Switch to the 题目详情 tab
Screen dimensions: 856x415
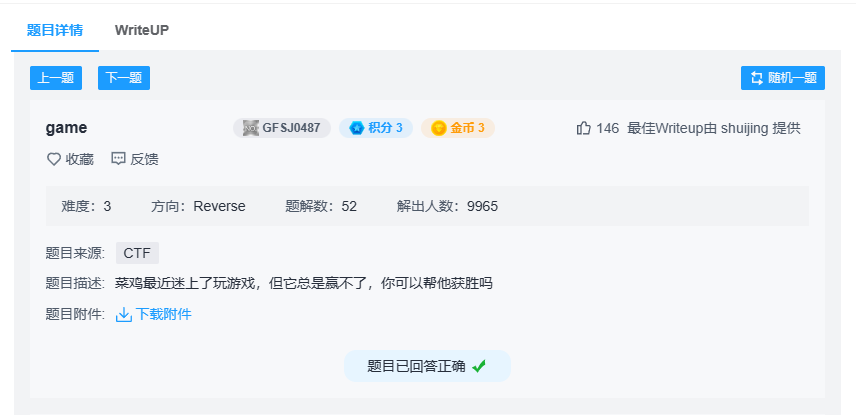pos(55,30)
